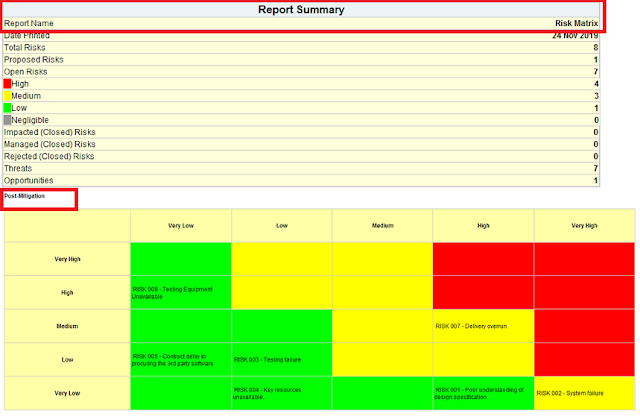Click the Proposed Risks row label

tap(33, 60)
